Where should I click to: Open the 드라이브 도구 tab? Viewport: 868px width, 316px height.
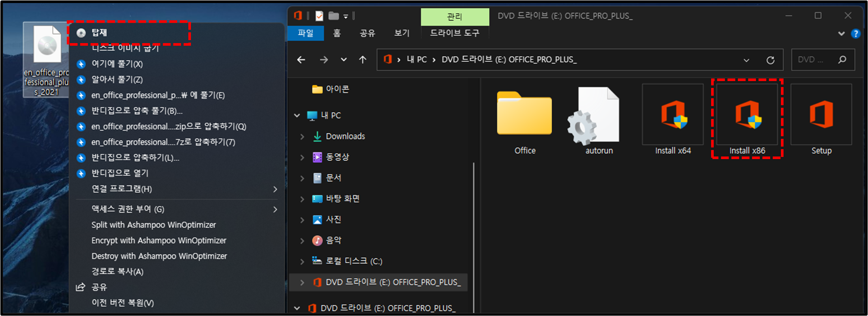click(x=455, y=33)
